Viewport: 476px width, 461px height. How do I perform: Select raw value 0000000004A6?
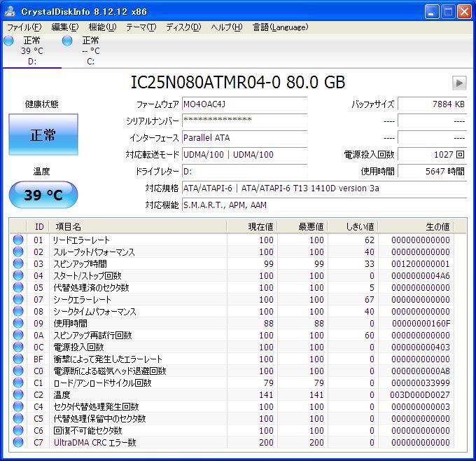click(421, 275)
